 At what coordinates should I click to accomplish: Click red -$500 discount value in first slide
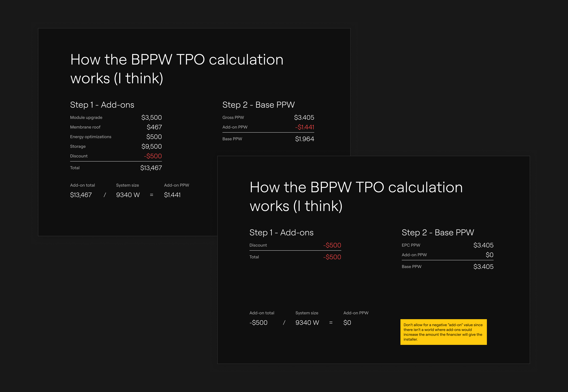[x=153, y=156]
